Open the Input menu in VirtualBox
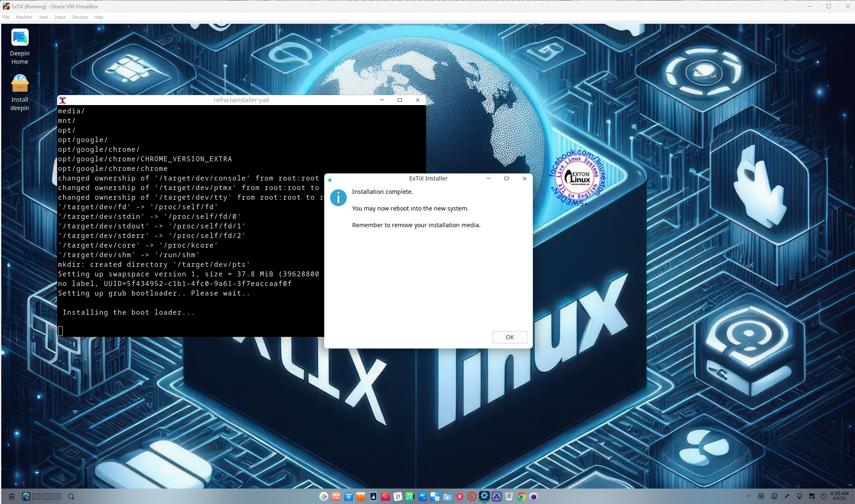 coord(60,17)
